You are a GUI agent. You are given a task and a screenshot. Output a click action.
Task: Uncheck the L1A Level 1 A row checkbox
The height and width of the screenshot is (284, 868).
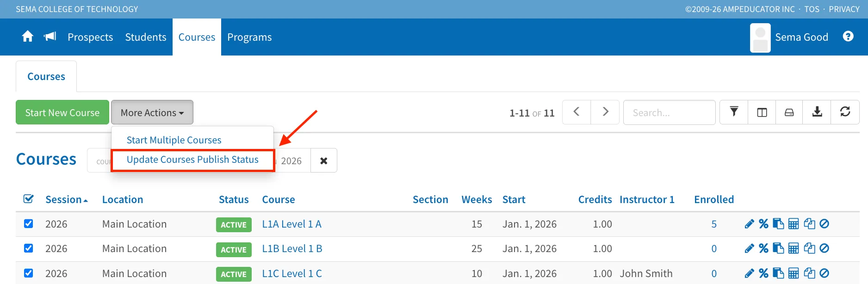[x=28, y=224]
